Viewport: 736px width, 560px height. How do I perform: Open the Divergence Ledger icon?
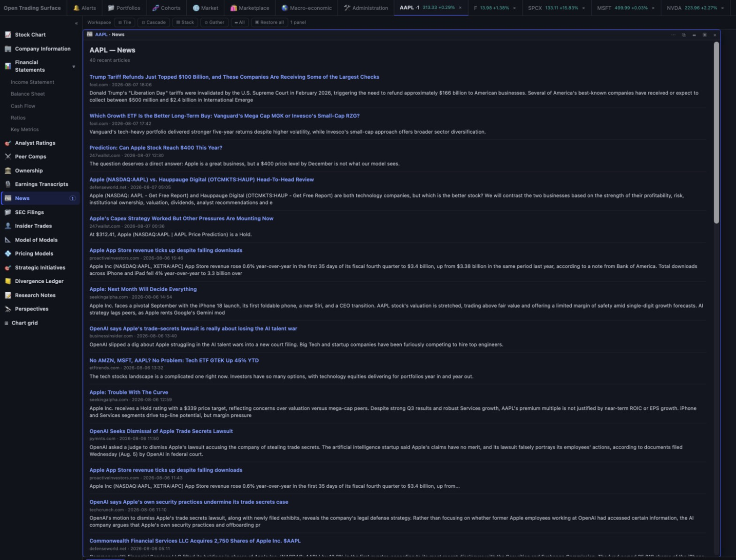(x=8, y=281)
